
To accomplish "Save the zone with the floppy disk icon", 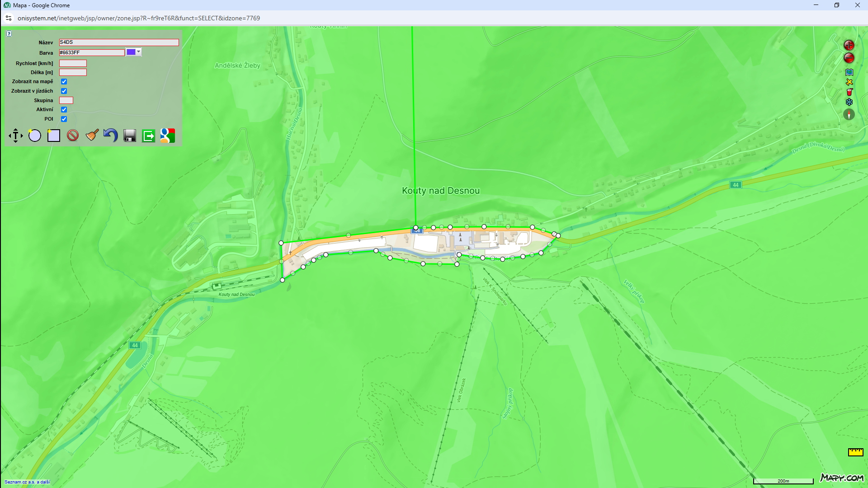I will (x=130, y=136).
